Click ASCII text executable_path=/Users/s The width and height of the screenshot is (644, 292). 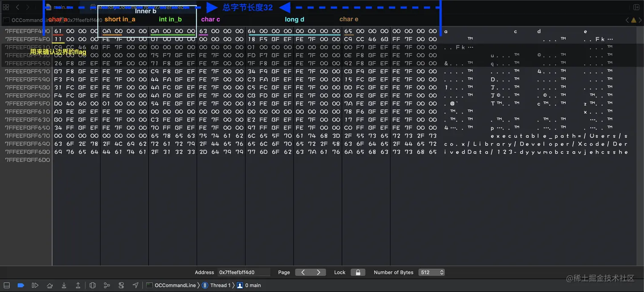point(559,136)
